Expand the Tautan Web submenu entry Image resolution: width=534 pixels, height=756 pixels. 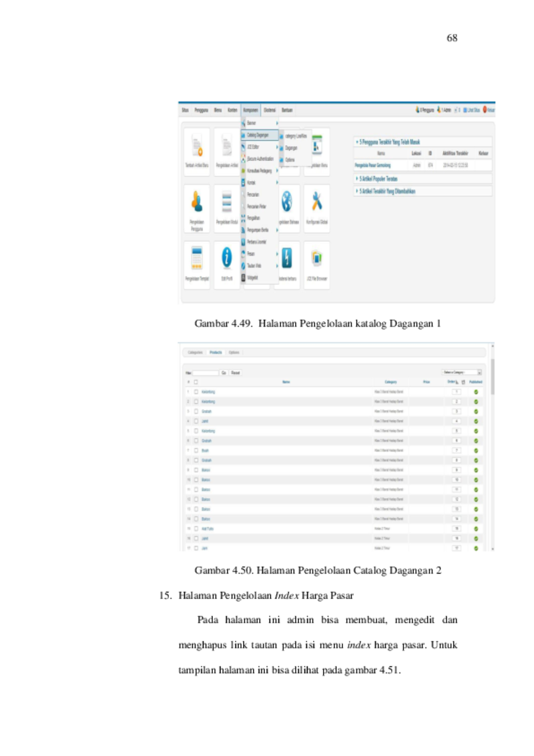[x=260, y=266]
